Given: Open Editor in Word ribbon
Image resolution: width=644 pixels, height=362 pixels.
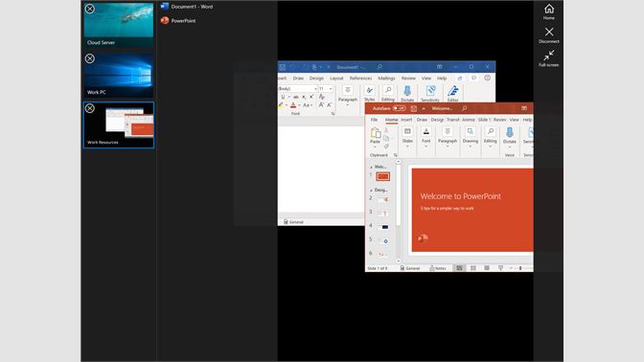Looking at the screenshot, I should 452,94.
